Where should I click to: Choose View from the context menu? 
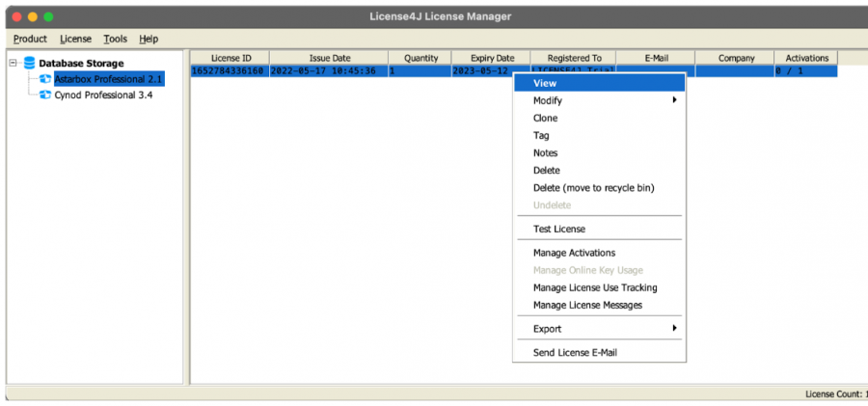point(545,83)
